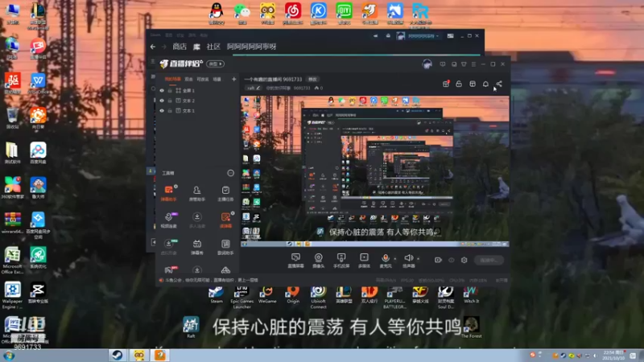
Task: Click the 修改 button beside the room title
Action: [312, 79]
